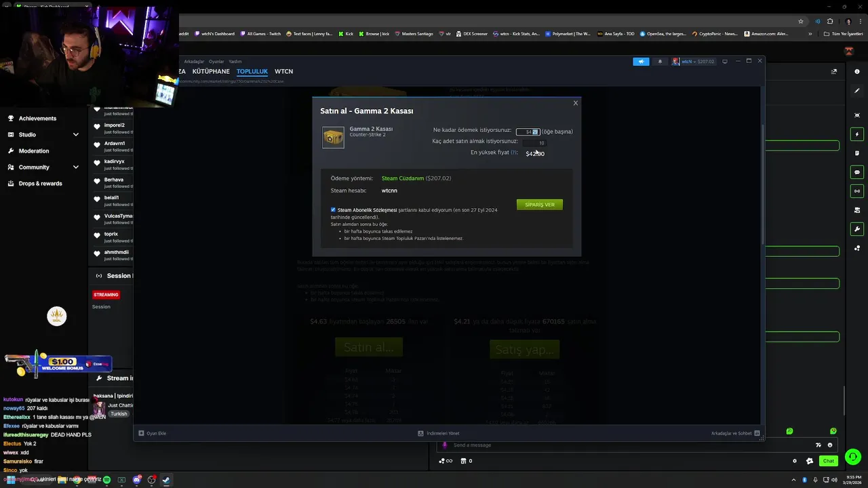Image resolution: width=868 pixels, height=488 pixels.
Task: Open Kick bookmark in bookmarks bar
Action: pyautogui.click(x=346, y=34)
